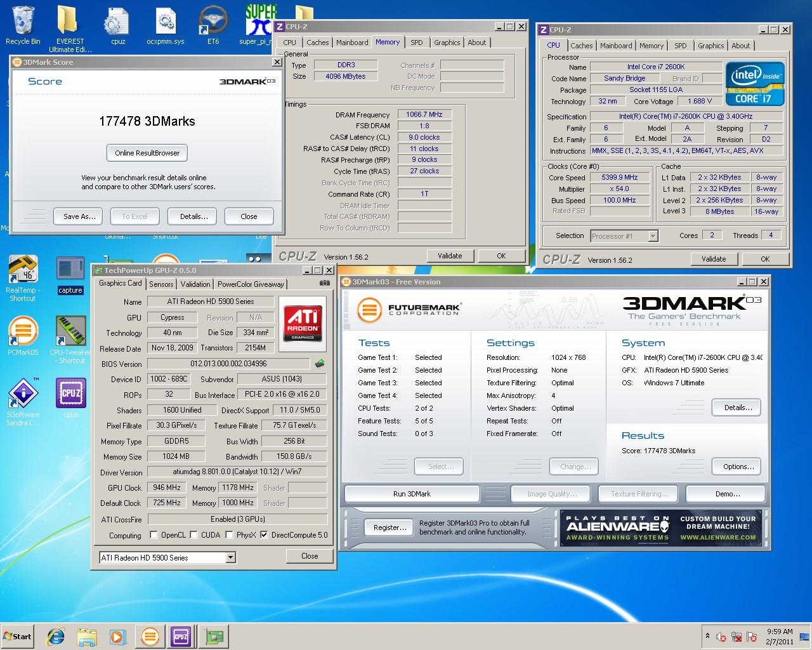Enable the PhysX checkbox in GPU-Z
The height and width of the screenshot is (650, 812).
(229, 535)
